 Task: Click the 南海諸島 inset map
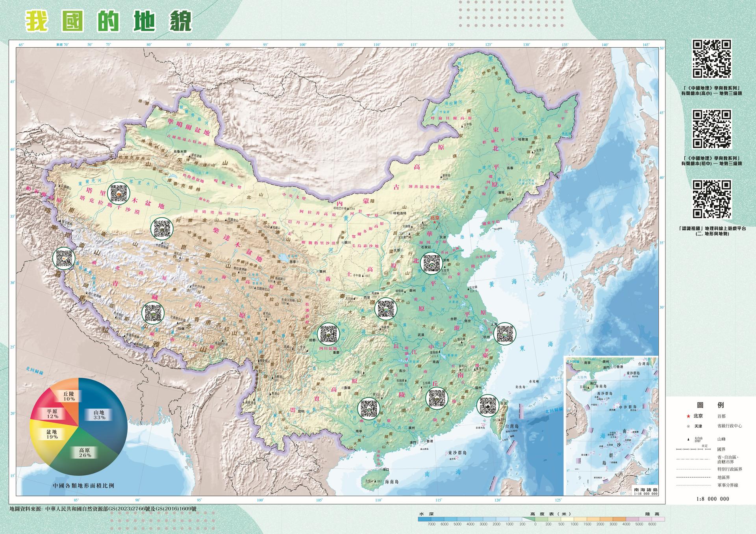[611, 425]
